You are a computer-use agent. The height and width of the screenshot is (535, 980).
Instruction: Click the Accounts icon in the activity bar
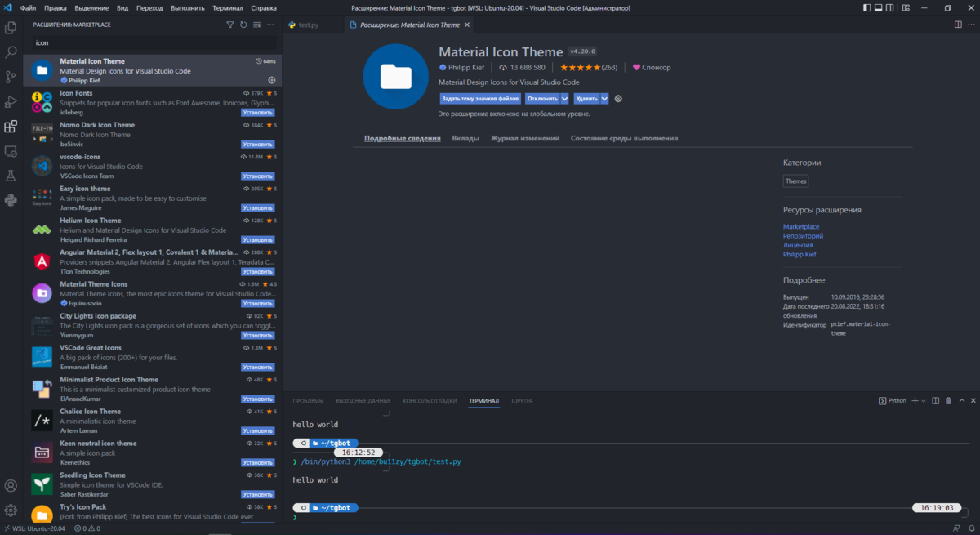(11, 485)
